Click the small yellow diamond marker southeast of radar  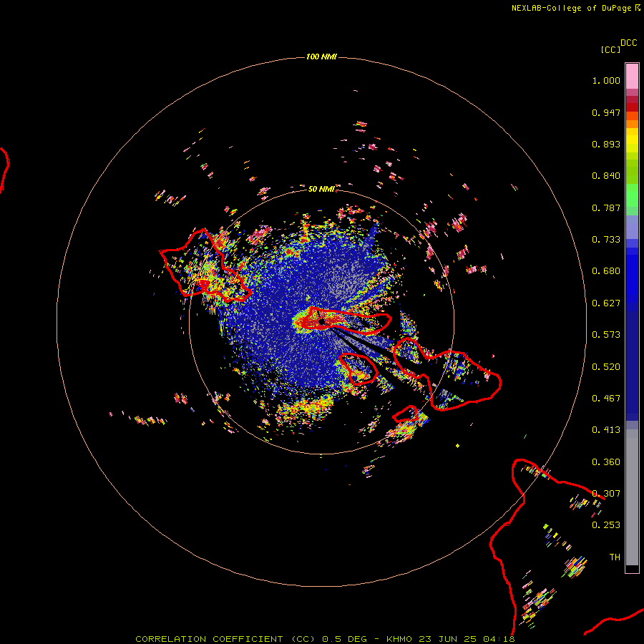[457, 446]
